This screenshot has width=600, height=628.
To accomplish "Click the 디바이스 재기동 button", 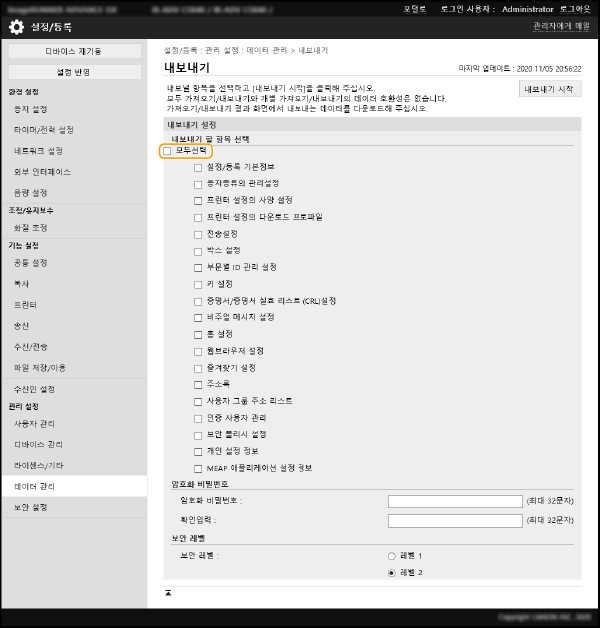I will [73, 51].
